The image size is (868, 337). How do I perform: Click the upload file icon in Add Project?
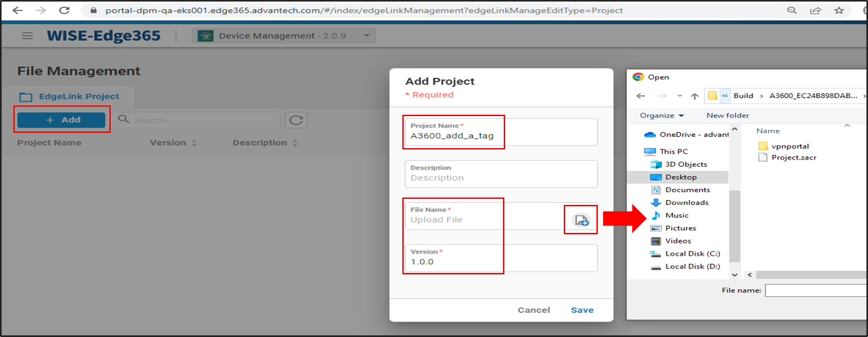[x=581, y=220]
